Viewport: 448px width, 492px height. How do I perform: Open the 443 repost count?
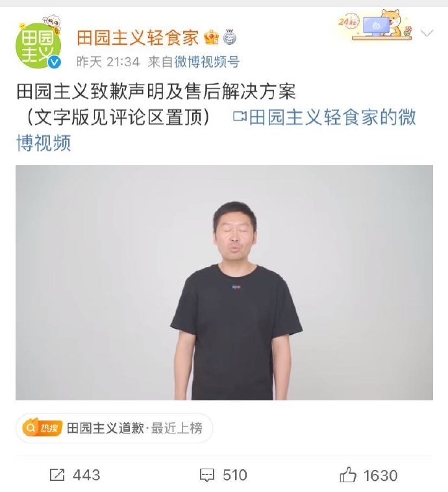(86, 475)
